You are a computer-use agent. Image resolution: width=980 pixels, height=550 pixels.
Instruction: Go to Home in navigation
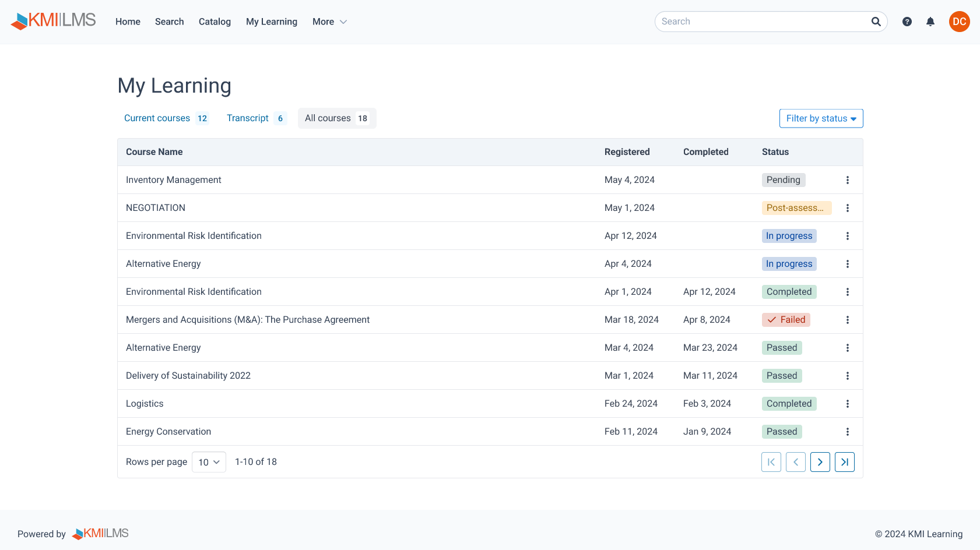coord(128,22)
